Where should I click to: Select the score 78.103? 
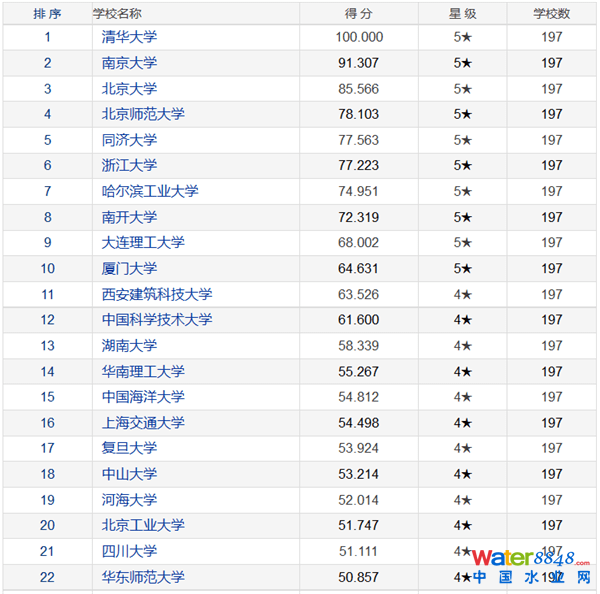[359, 114]
